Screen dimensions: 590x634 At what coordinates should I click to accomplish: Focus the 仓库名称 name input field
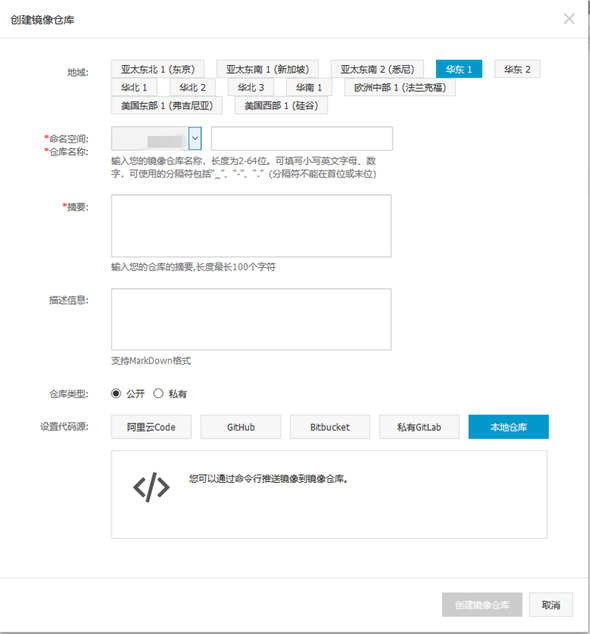302,139
